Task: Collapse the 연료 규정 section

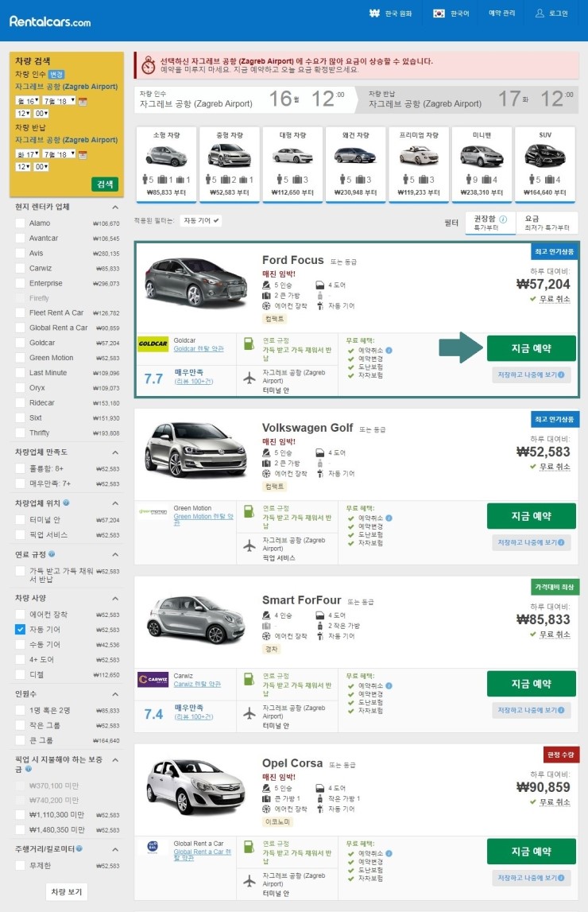Action: coord(115,554)
